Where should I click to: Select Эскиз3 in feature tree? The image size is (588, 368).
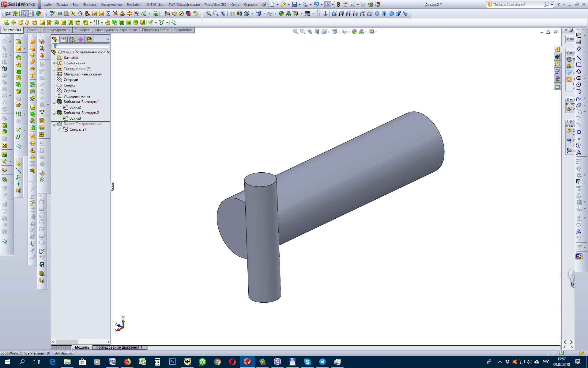(x=75, y=118)
